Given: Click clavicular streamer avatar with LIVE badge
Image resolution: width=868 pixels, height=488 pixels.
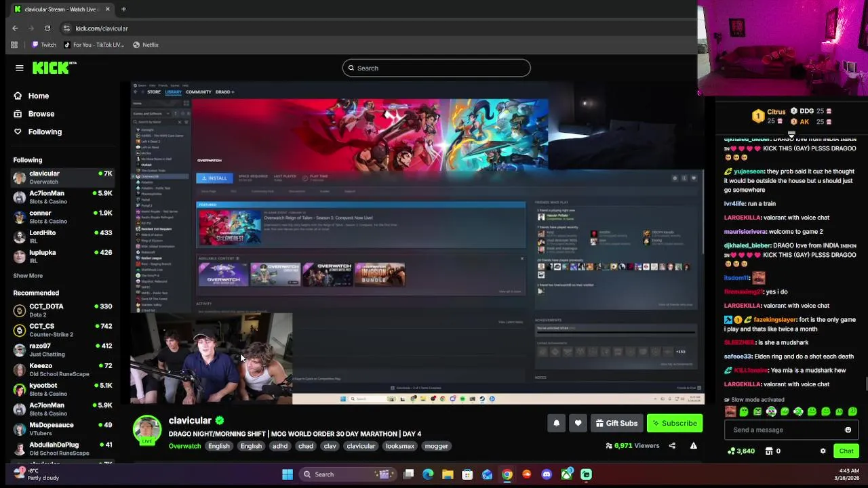Looking at the screenshot, I should pyautogui.click(x=147, y=430).
